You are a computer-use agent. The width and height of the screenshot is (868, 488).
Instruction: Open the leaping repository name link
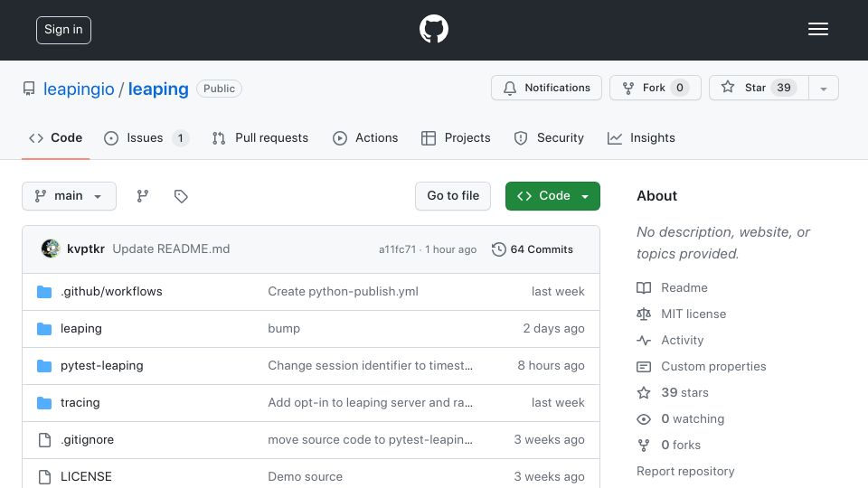pos(158,89)
